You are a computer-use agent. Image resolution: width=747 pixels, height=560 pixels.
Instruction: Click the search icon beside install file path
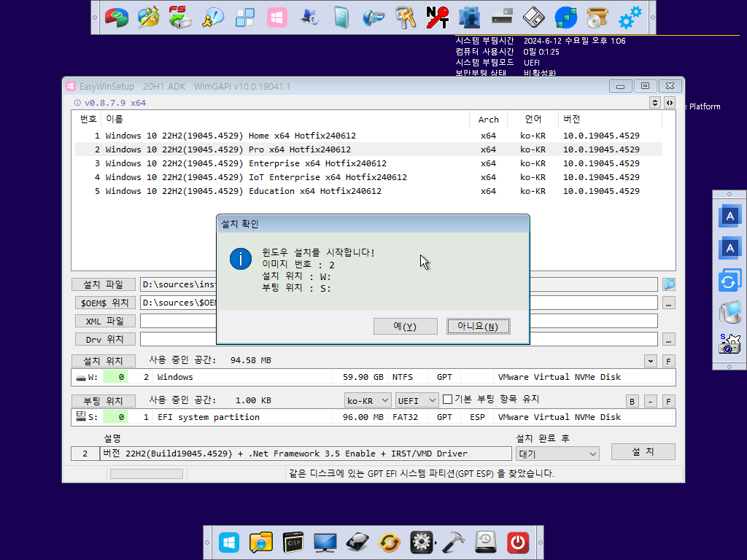point(669,285)
